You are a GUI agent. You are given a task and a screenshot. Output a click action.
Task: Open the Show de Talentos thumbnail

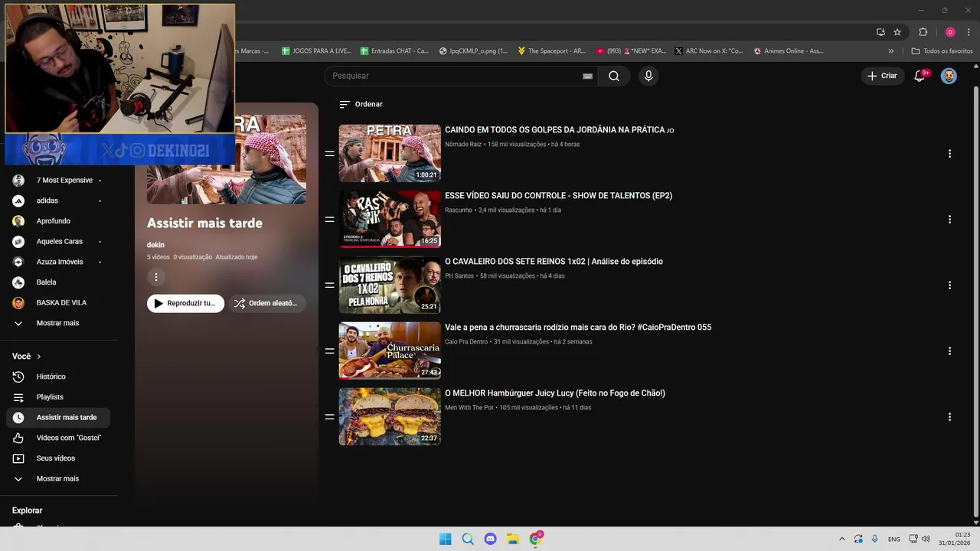click(x=390, y=219)
